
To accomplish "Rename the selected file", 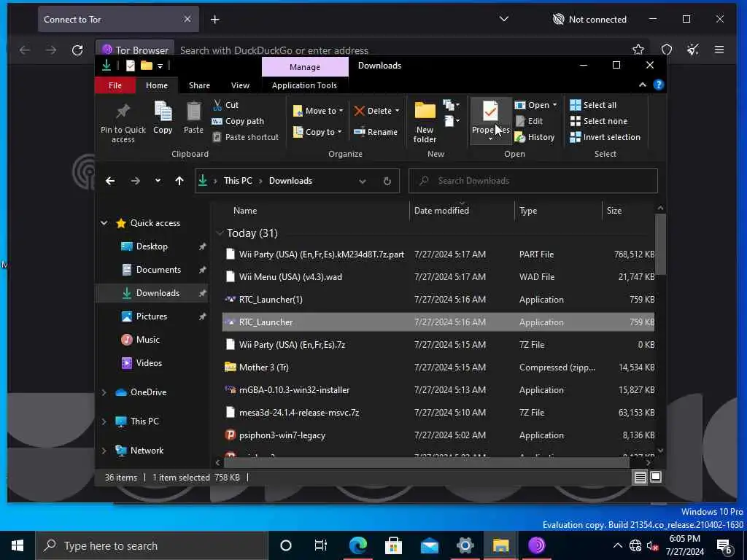I will (x=376, y=132).
